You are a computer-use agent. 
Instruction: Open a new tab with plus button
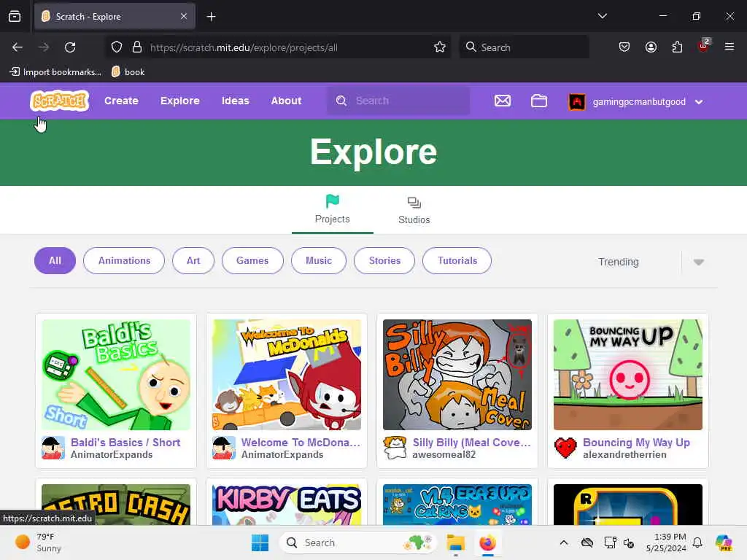pyautogui.click(x=211, y=17)
